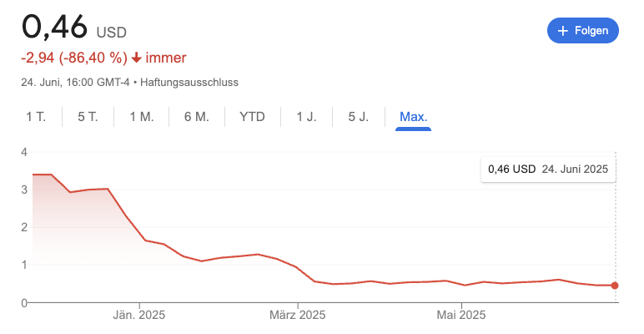
Task: Show the 1 M. chart range
Action: pyautogui.click(x=142, y=117)
